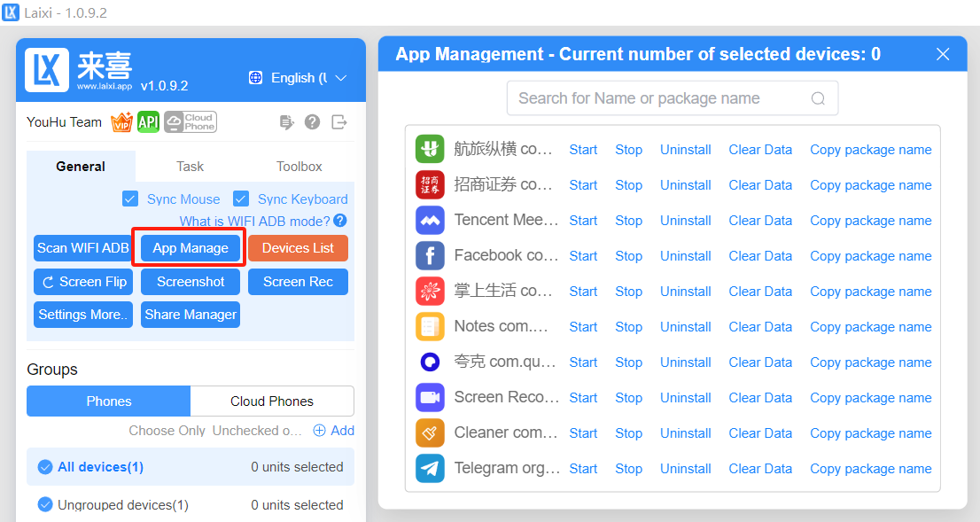Click the Tencent Meeting app icon
Image resolution: width=980 pixels, height=522 pixels.
(x=430, y=220)
